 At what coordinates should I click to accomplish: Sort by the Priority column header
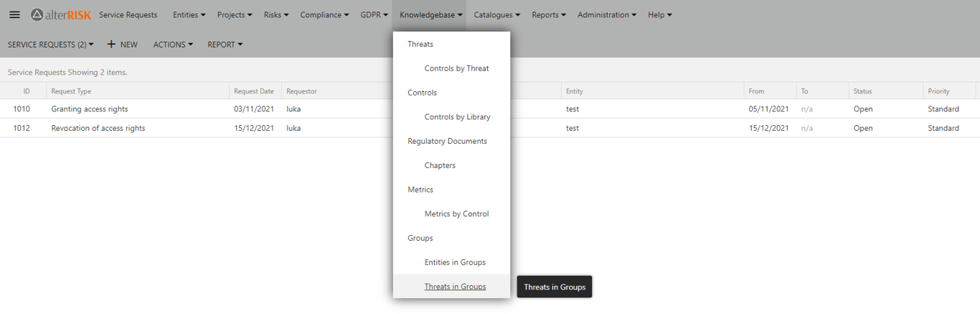point(938,91)
